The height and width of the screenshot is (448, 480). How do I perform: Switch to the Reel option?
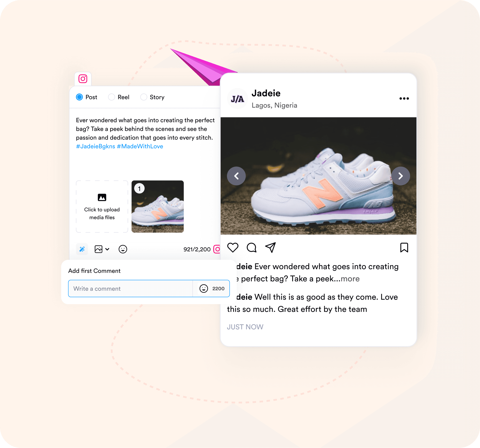[x=111, y=97]
